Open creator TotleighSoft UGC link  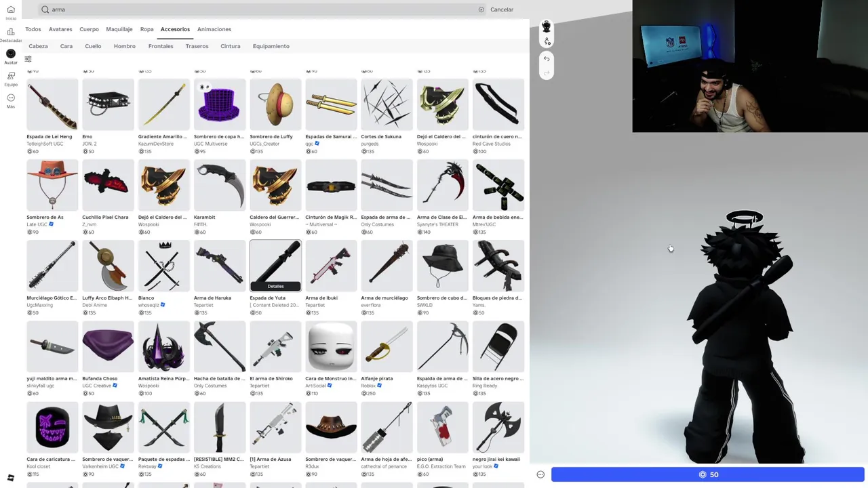pos(45,144)
